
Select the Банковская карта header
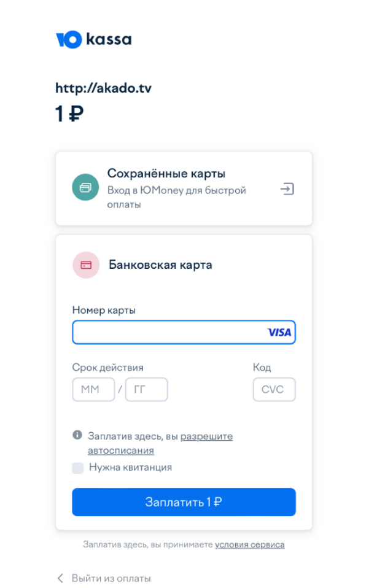[x=160, y=265]
